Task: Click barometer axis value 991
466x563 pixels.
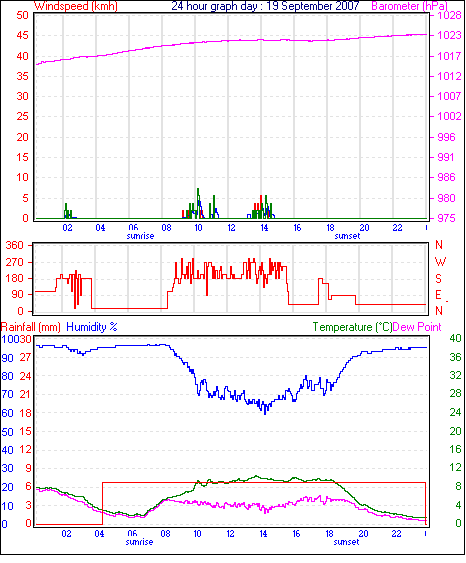Action: 446,157
